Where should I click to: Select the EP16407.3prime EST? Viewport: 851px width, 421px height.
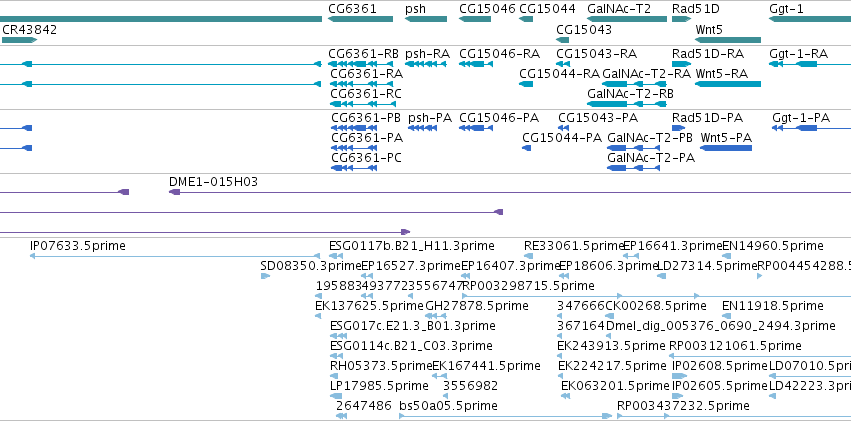(x=465, y=276)
